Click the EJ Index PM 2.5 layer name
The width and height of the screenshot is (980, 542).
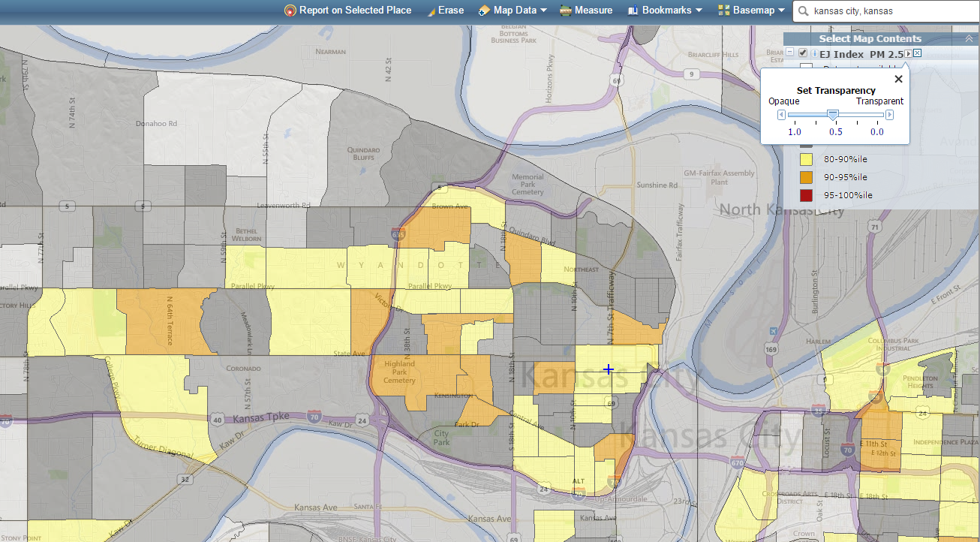click(861, 54)
